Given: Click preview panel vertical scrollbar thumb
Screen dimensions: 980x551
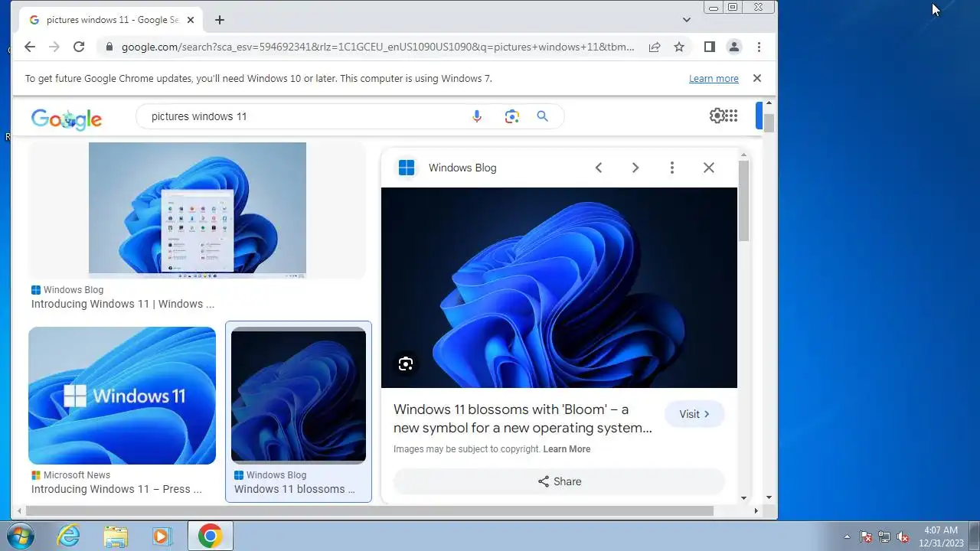Looking at the screenshot, I should pos(743,201).
